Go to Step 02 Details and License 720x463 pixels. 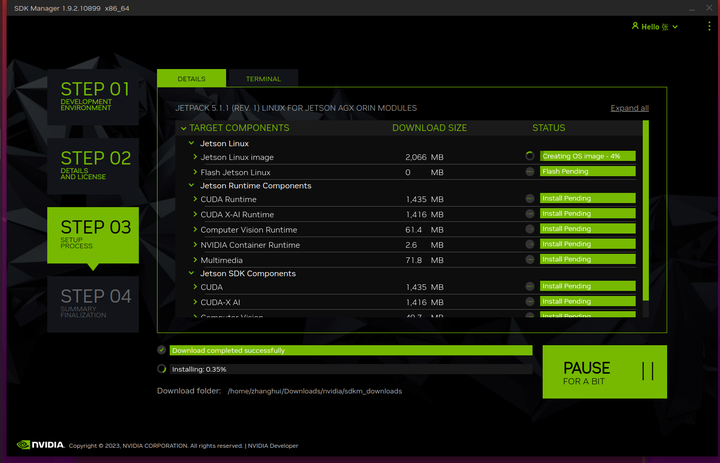[93, 166]
